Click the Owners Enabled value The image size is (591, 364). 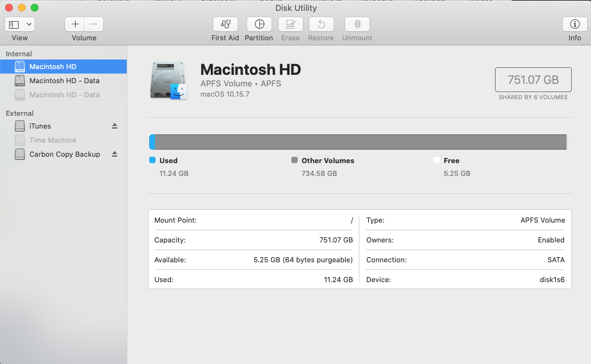[551, 240]
